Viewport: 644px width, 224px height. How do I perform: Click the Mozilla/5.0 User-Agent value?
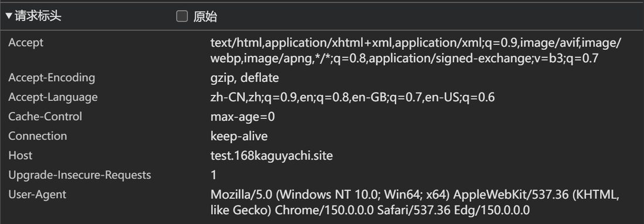[x=415, y=202]
